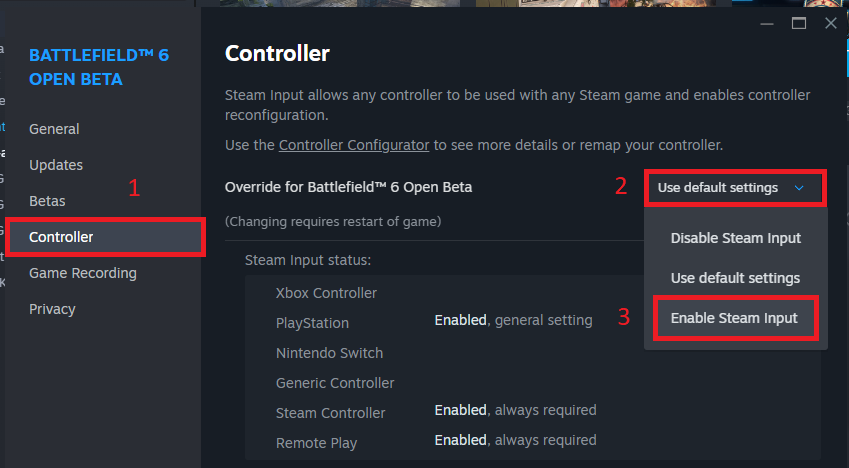Show the Privacy settings section
Image resolution: width=849 pixels, height=468 pixels.
(x=52, y=309)
